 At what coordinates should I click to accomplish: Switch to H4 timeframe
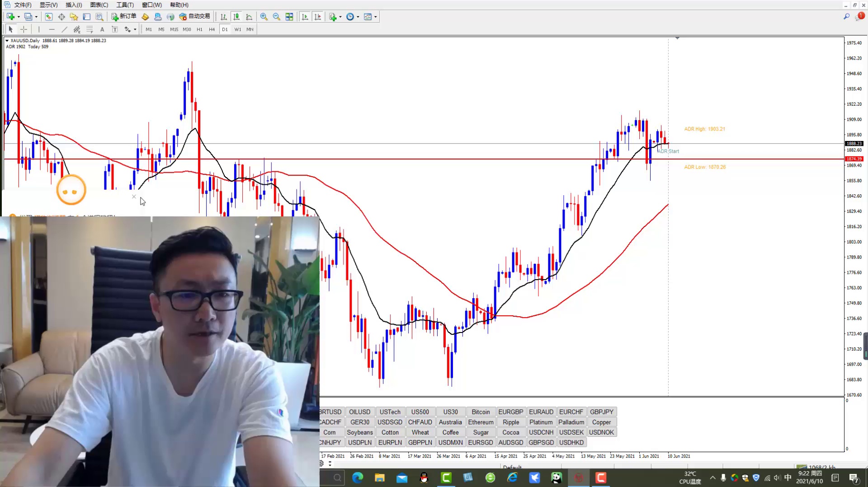(x=212, y=29)
